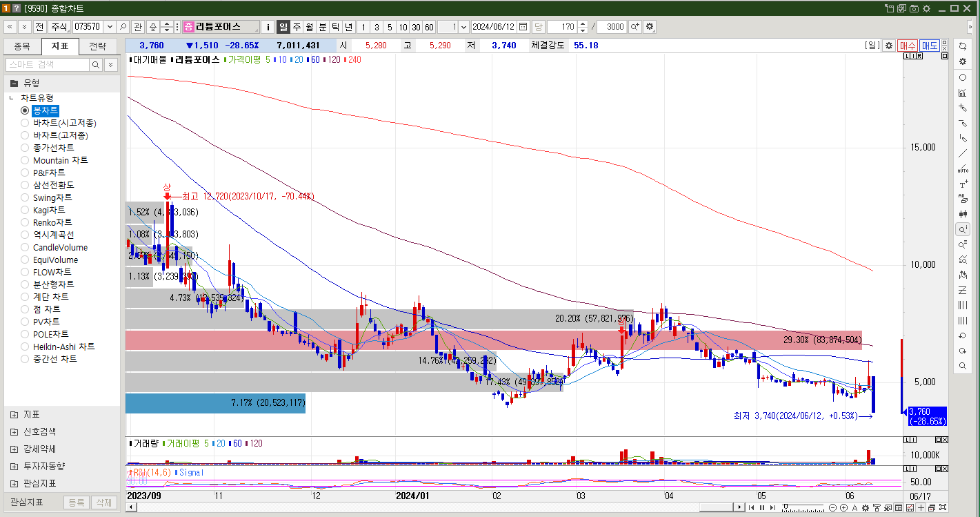Select 년 yearly period button
980x517 pixels.
click(x=349, y=27)
